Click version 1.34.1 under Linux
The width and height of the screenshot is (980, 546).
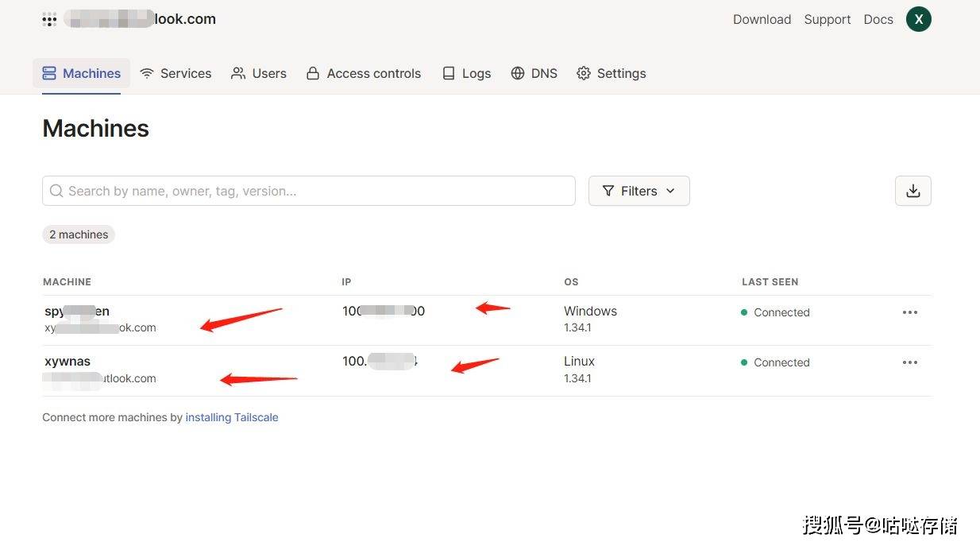click(577, 378)
